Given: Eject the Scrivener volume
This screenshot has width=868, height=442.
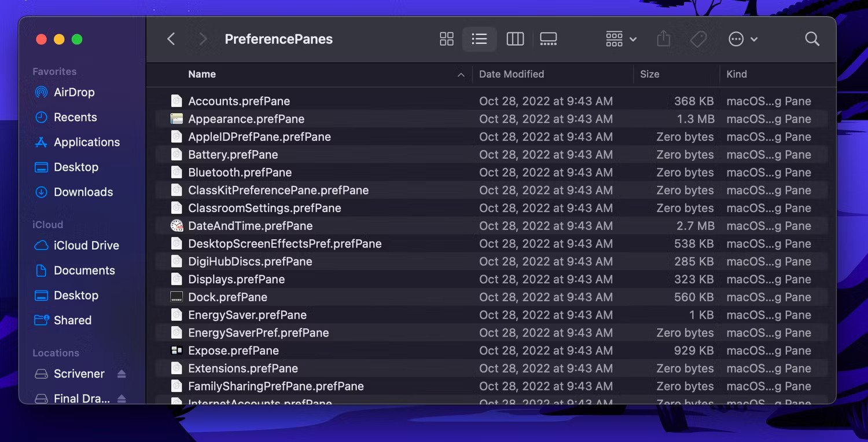Looking at the screenshot, I should (122, 374).
